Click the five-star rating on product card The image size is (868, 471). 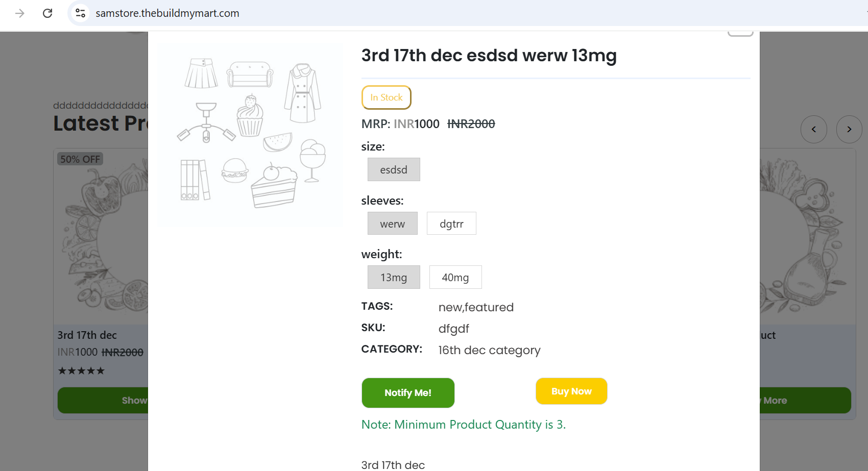coord(81,371)
